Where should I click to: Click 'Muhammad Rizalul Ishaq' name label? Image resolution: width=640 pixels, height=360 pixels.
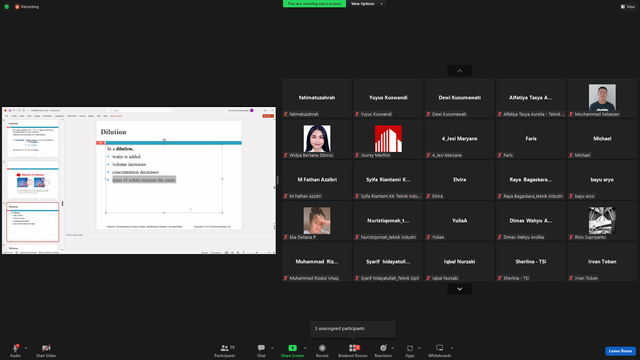coord(314,278)
